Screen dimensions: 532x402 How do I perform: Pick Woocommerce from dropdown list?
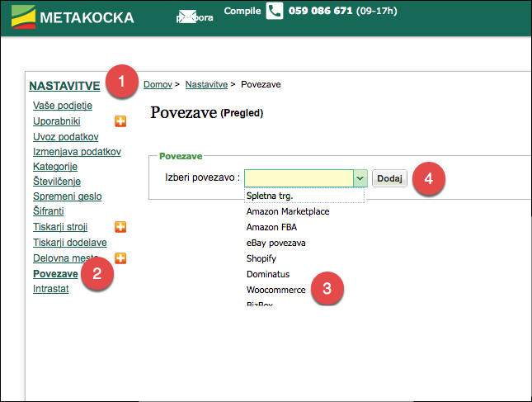click(275, 290)
